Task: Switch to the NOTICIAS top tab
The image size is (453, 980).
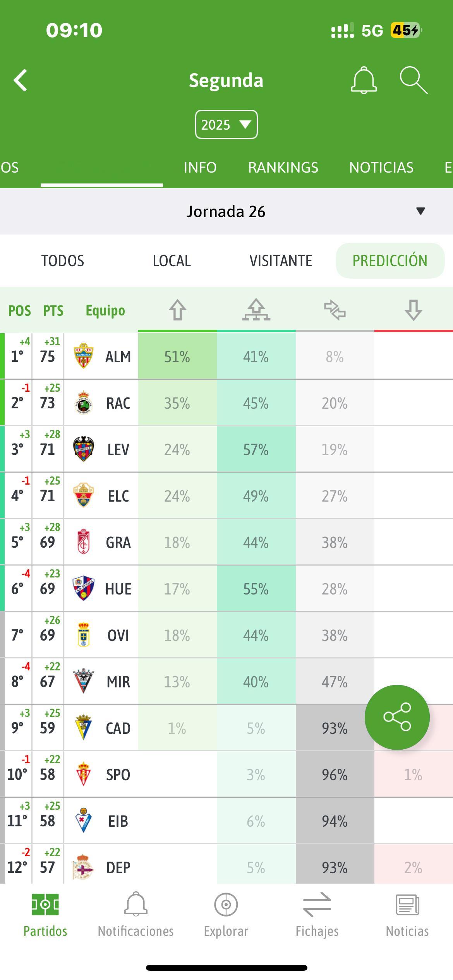Action: [381, 168]
